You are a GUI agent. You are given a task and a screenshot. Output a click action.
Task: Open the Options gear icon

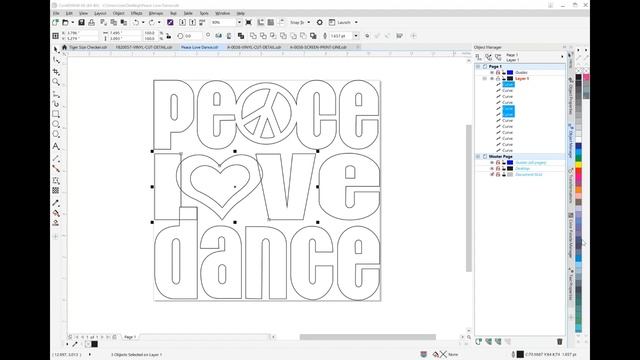point(320,22)
